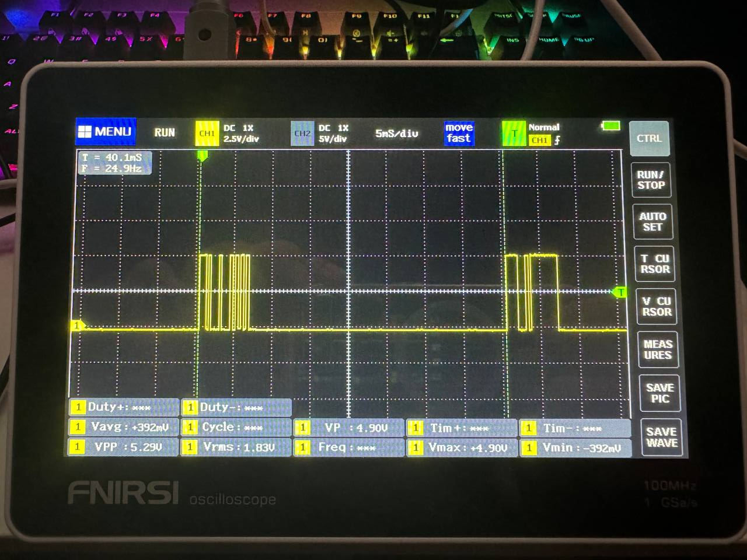Open CH1 DC 1X 2.5V/div settings
747x560 pixels.
[x=240, y=134]
